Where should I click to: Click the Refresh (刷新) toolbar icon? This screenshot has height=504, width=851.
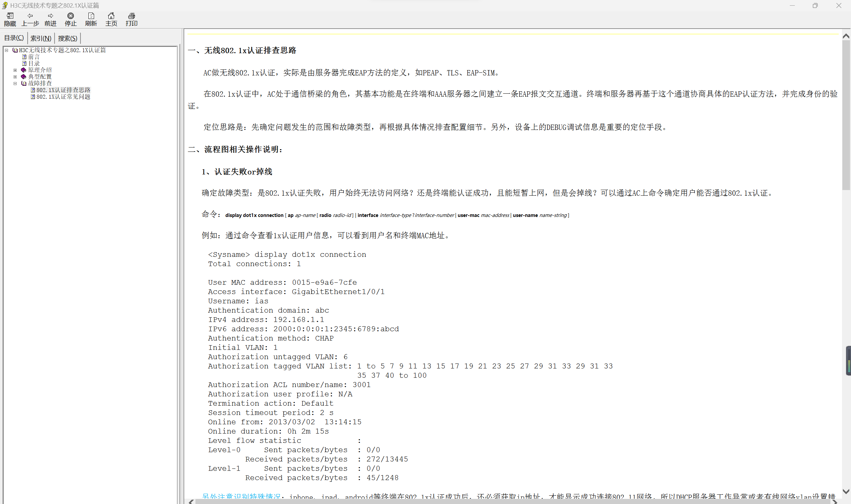tap(91, 16)
